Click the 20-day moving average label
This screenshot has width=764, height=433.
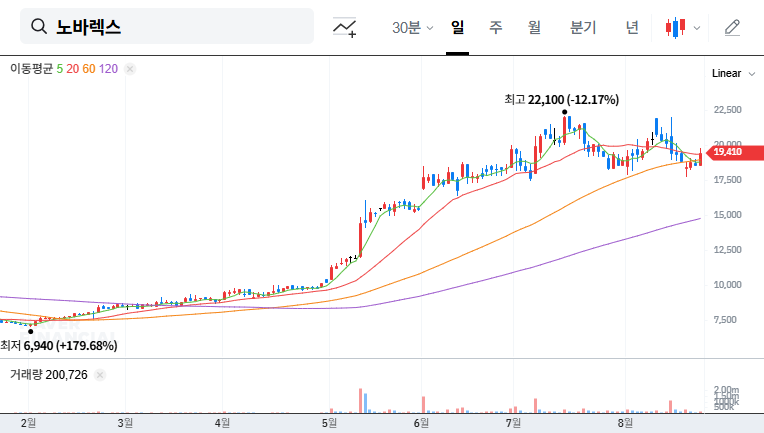click(x=73, y=69)
